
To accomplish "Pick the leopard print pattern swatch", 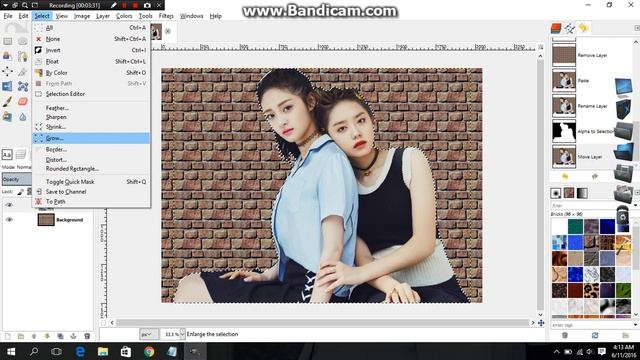I will pyautogui.click(x=591, y=290).
